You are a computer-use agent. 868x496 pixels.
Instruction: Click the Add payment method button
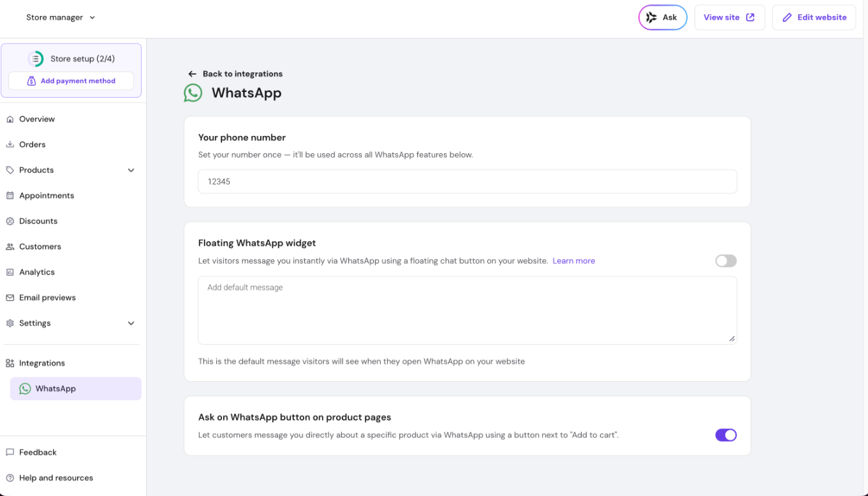71,81
